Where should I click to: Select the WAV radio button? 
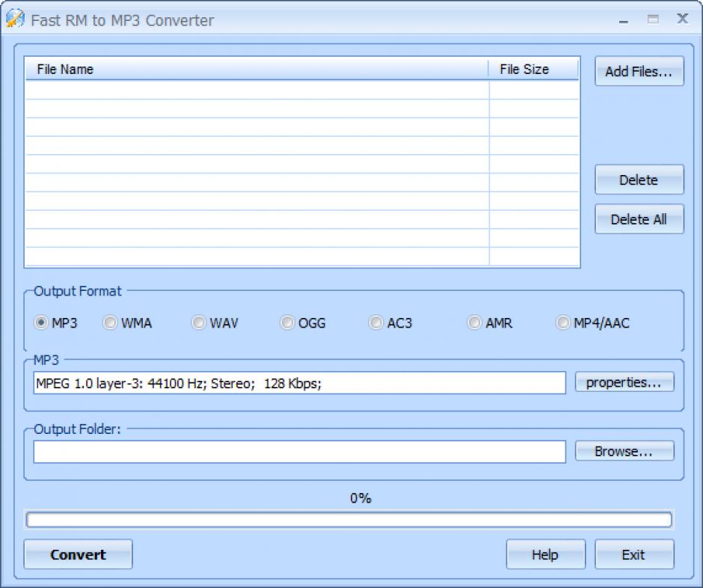[x=198, y=323]
